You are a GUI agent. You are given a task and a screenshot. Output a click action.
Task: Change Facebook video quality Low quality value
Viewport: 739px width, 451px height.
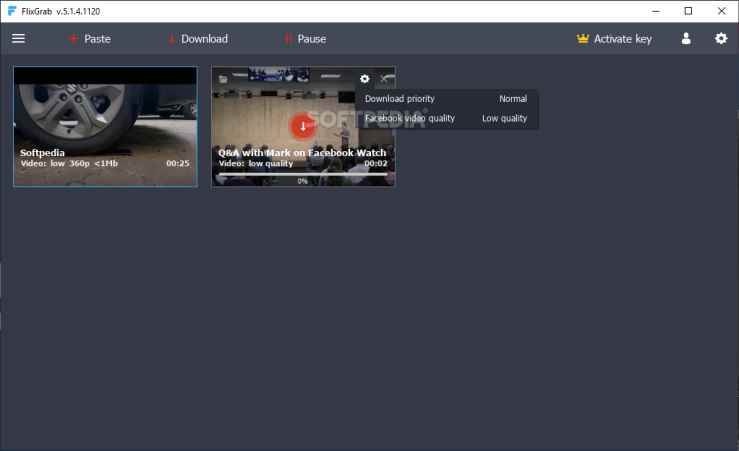coord(504,118)
